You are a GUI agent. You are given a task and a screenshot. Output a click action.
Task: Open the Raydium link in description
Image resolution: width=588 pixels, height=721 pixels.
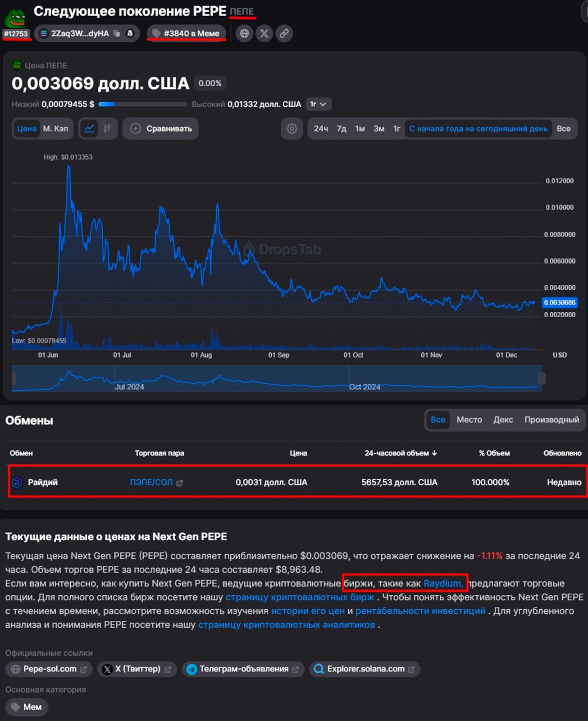(x=443, y=583)
